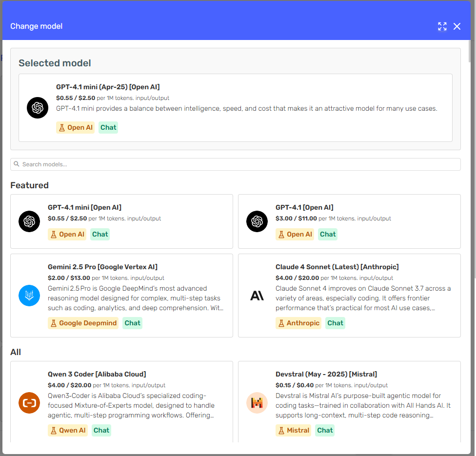Screen dimensions: 476x456
Task: Click Chat tag on Gemini 2.5 Pro card
Action: point(132,323)
